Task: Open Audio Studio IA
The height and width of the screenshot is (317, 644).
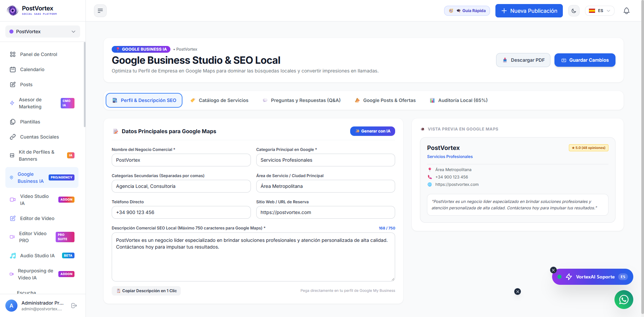Action: click(x=43, y=256)
